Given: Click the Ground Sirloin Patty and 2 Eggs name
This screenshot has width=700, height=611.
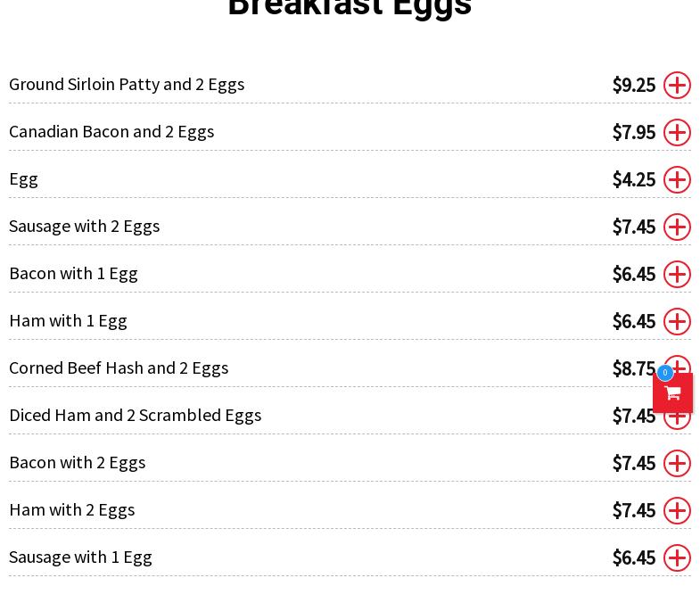Looking at the screenshot, I should pos(127,84).
